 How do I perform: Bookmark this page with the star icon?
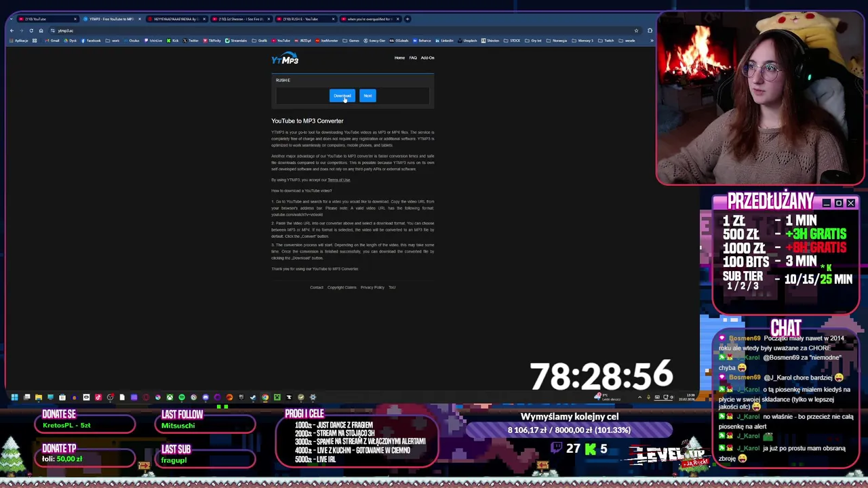[x=636, y=30]
